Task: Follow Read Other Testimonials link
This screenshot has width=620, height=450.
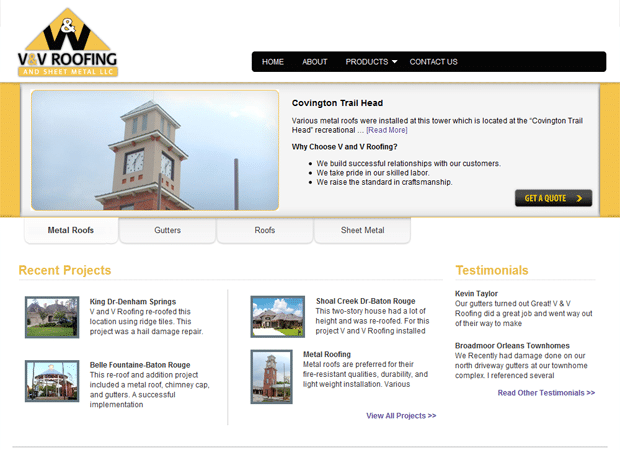Action: [x=546, y=393]
